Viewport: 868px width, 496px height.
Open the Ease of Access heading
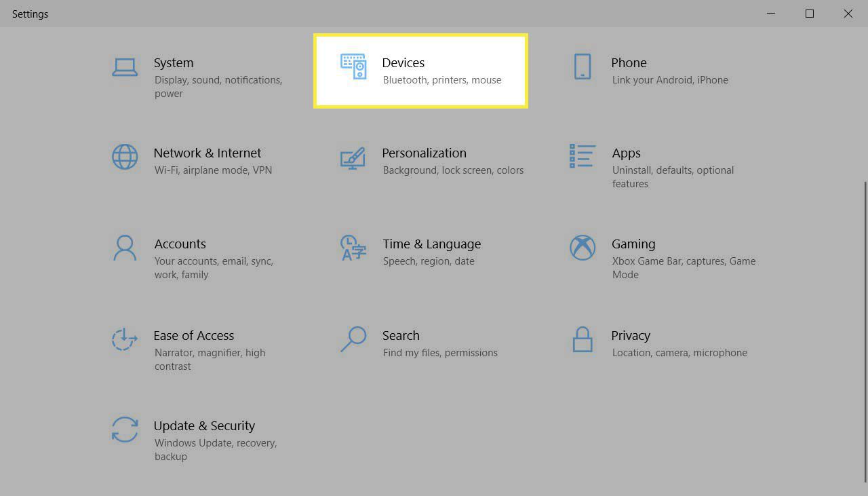194,335
